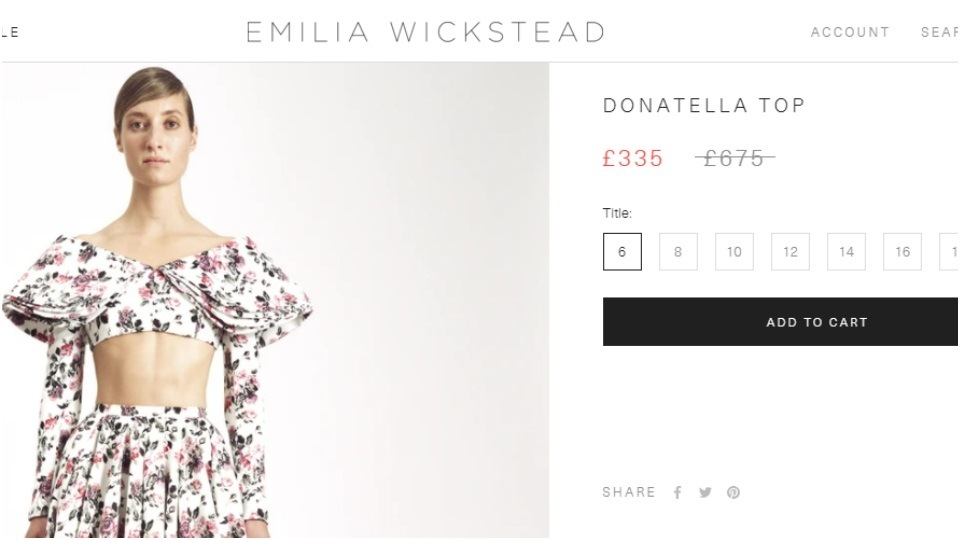Choose size 12 option

coord(790,252)
